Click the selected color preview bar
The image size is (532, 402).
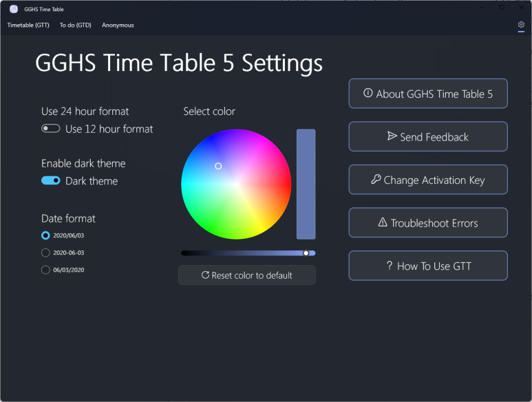[306, 184]
